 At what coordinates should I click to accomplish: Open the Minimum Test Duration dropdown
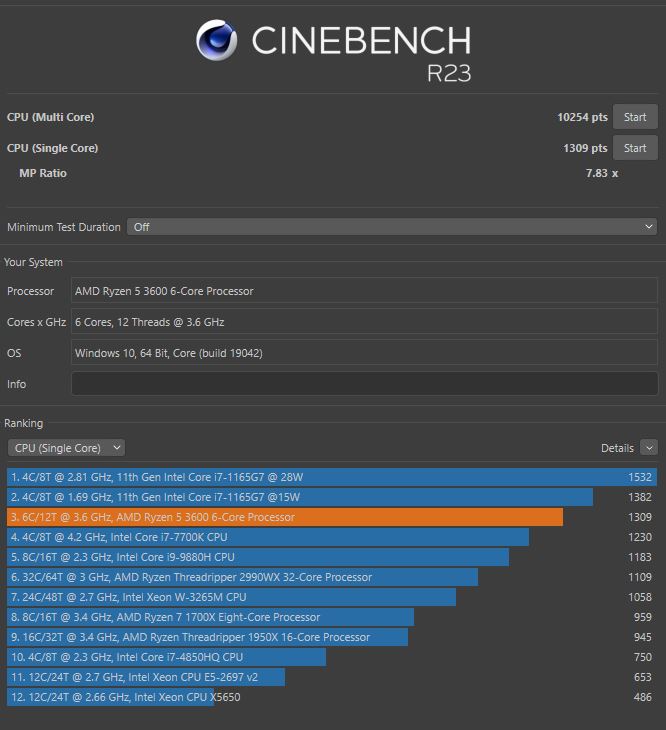(392, 227)
